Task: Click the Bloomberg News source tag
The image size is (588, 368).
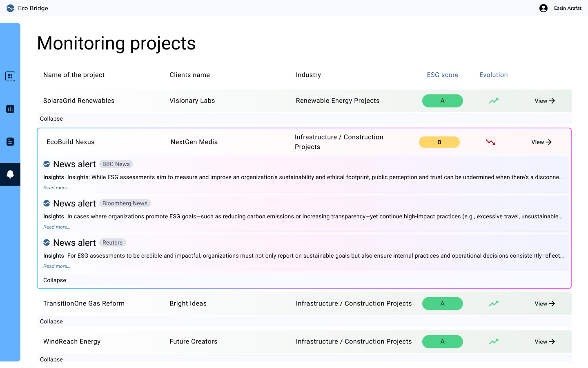Action: (125, 203)
